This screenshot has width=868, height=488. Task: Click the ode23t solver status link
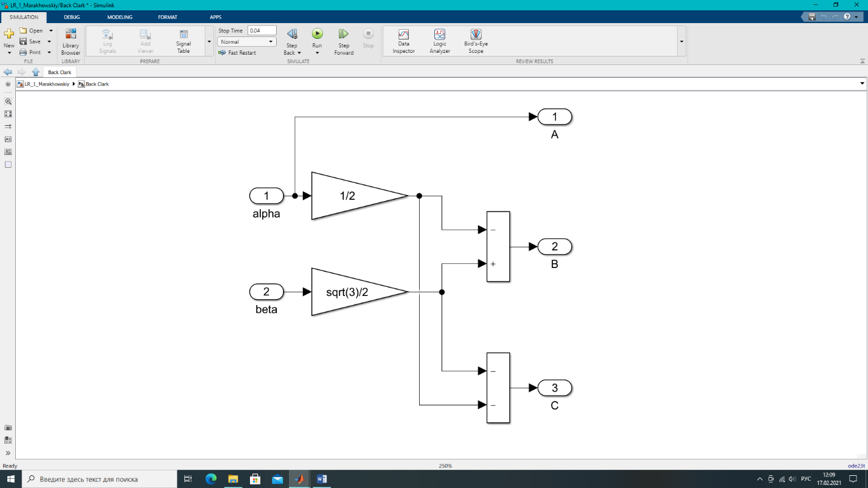pos(856,466)
